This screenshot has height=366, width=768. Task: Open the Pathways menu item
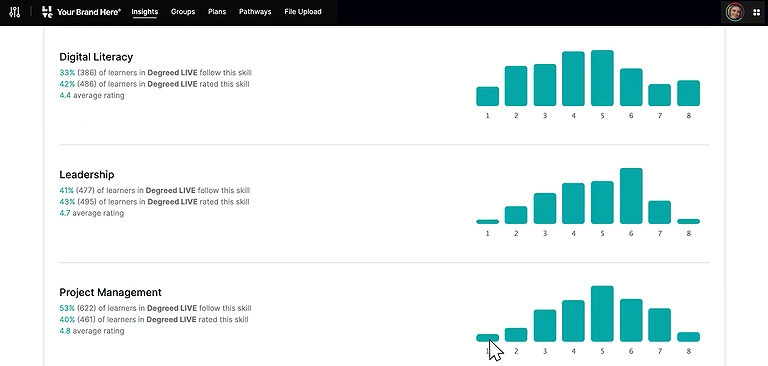(x=255, y=12)
